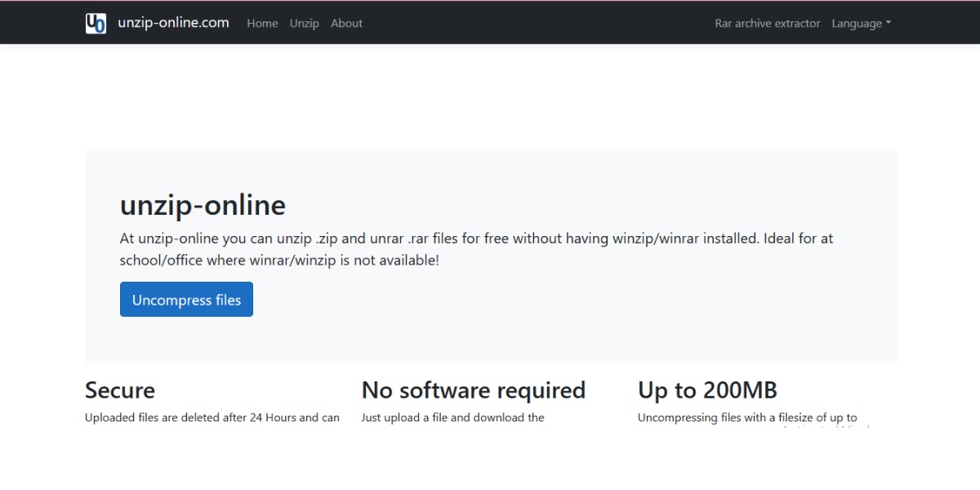Click text 'Uploaded files are deleted after 24 Hours'
Viewport: 980px width, 490px height.
click(x=190, y=417)
